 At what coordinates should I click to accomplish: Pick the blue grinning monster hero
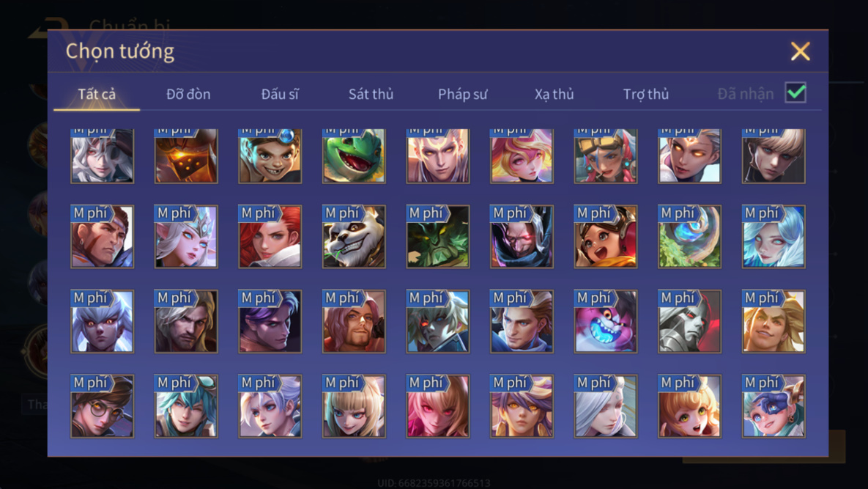coord(606,321)
